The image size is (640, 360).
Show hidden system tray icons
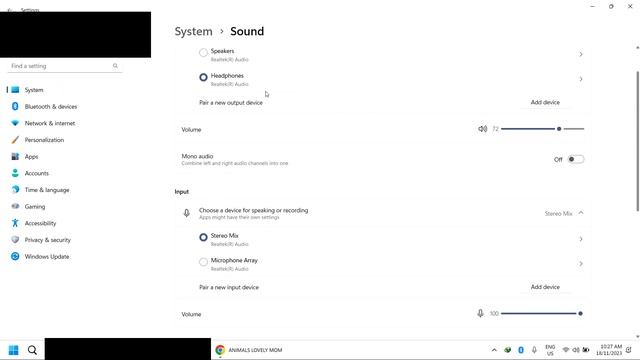pyautogui.click(x=494, y=350)
